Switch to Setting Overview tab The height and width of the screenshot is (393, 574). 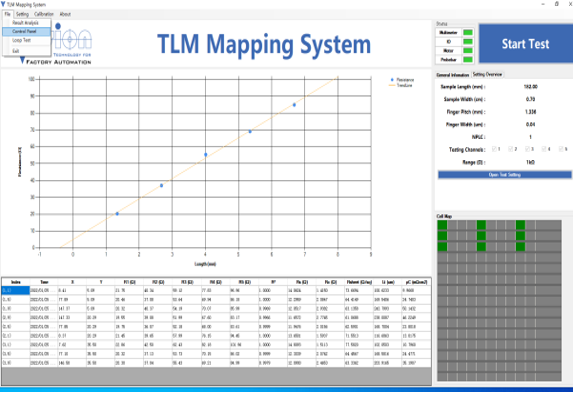[x=487, y=74]
